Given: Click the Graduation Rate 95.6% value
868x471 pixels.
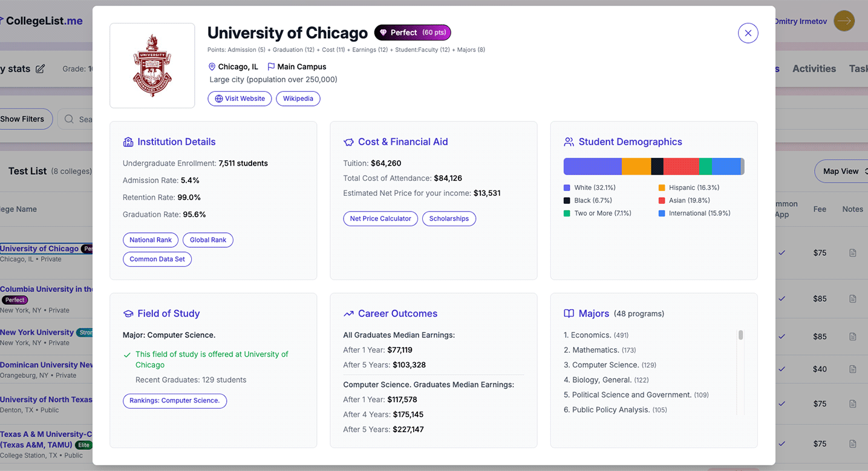Looking at the screenshot, I should (x=195, y=215).
